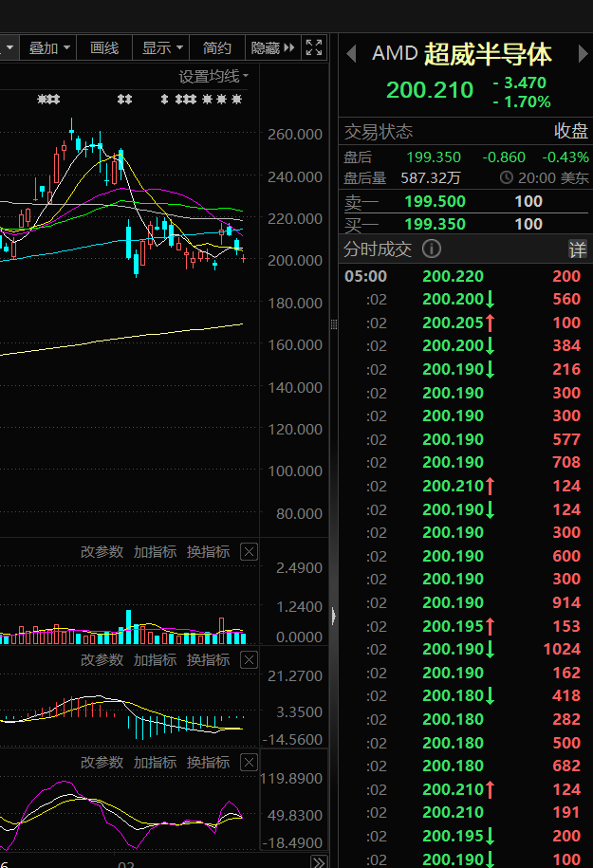The width and height of the screenshot is (593, 868).
Task: Click the 05:00 trade row price 200.220
Action: 453,276
